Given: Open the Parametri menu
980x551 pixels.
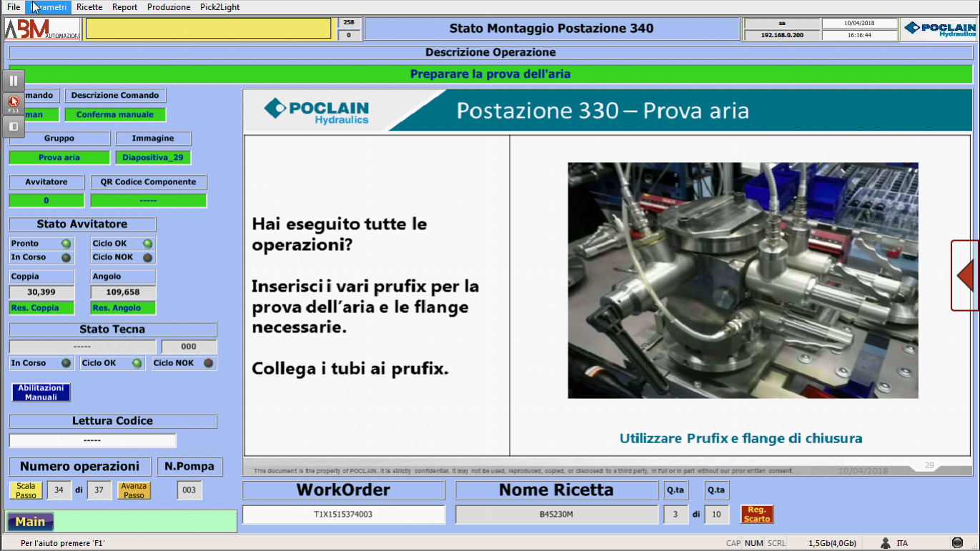Looking at the screenshot, I should (x=49, y=7).
